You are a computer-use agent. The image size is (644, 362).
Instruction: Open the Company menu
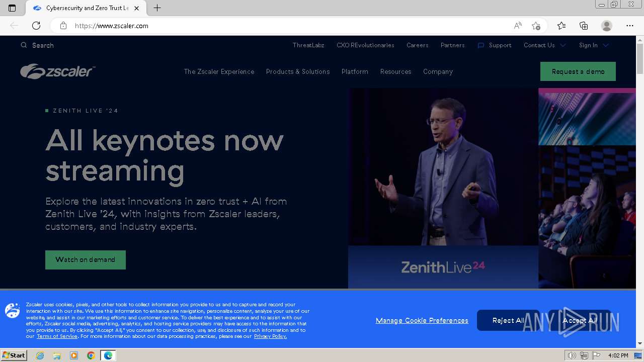(438, 71)
